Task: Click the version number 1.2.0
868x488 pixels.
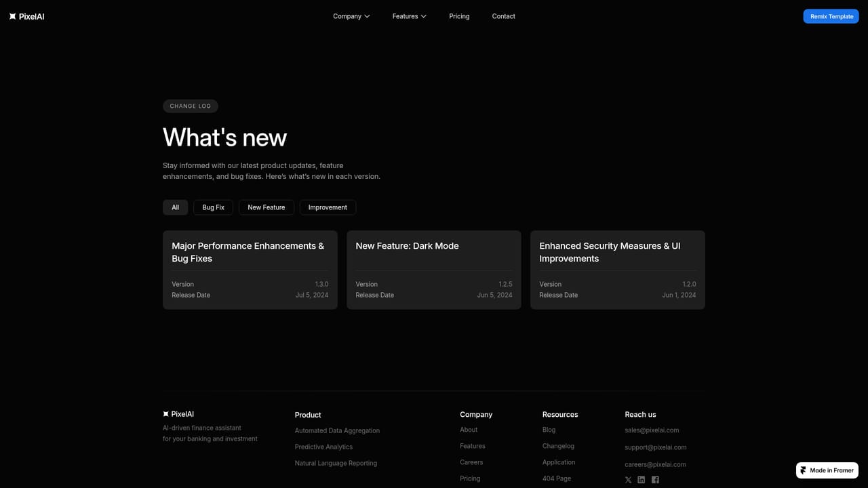Action: click(689, 285)
